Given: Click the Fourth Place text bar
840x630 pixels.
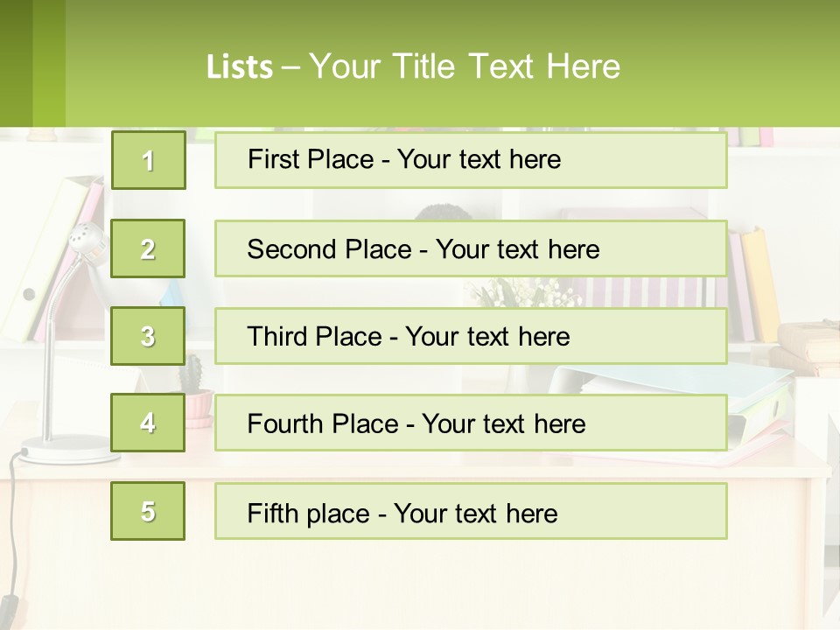Looking at the screenshot, I should point(471,423).
